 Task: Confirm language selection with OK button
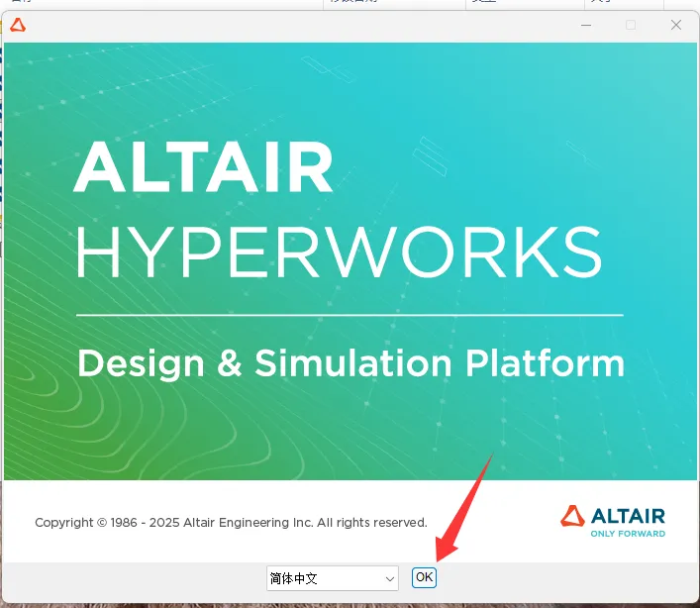coord(424,577)
